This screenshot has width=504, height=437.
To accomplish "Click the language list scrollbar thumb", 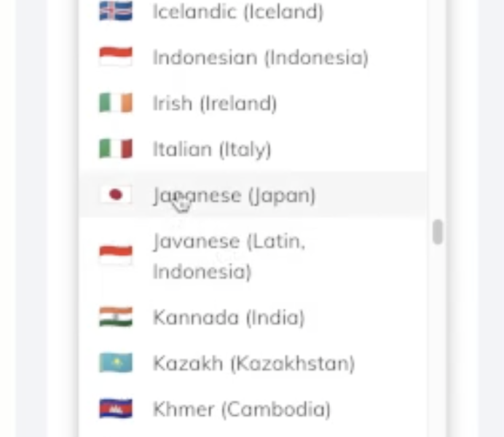I will [437, 232].
